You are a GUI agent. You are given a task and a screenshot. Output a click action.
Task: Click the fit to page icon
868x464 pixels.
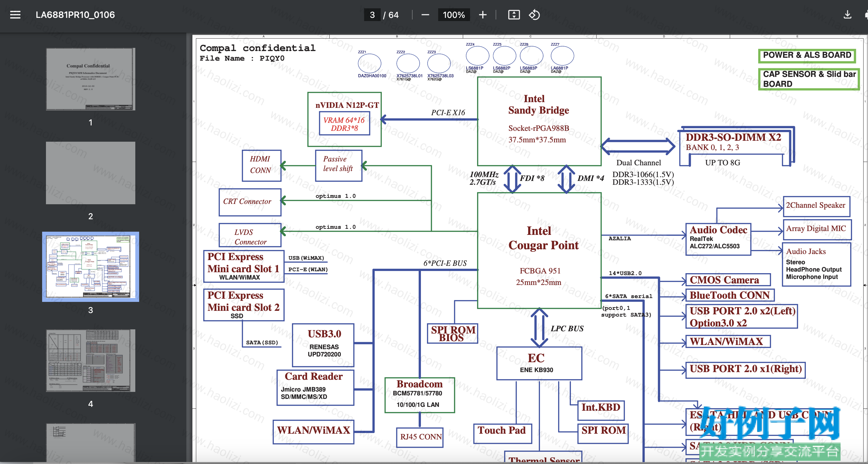tap(514, 15)
